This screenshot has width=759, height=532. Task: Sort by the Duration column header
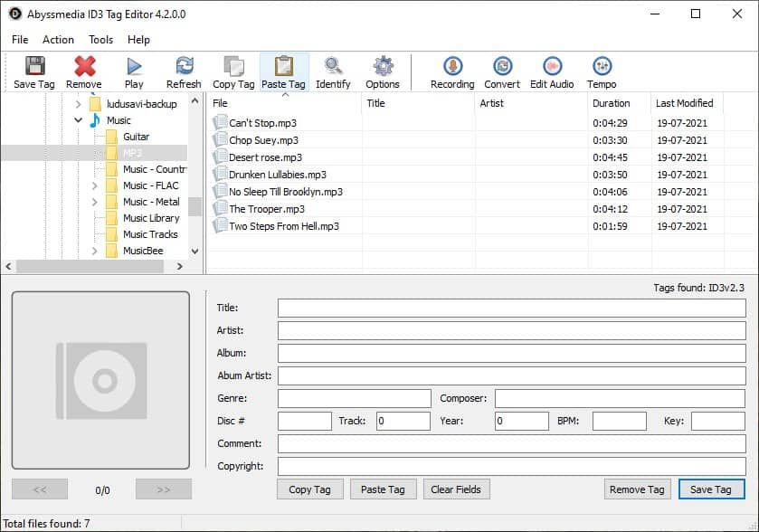point(619,103)
